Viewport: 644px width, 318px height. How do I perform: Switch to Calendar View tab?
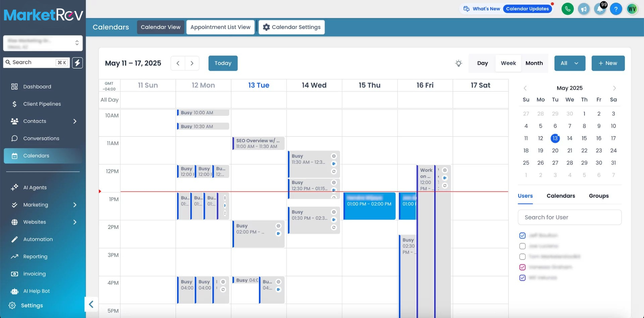tap(161, 27)
